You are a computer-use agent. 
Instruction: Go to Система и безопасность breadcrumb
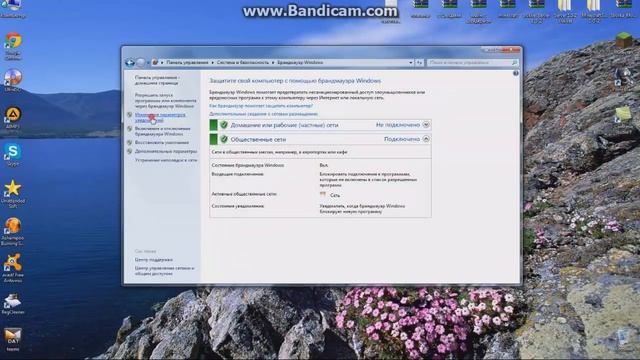243,62
